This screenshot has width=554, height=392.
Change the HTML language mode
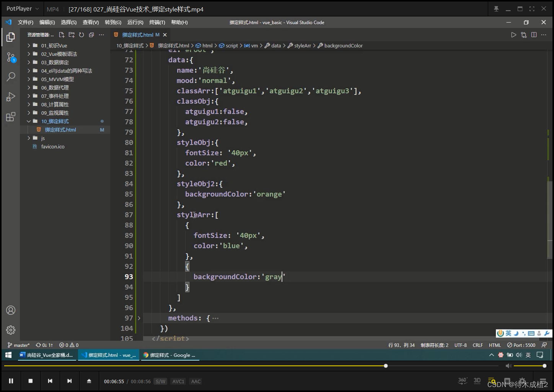point(495,345)
